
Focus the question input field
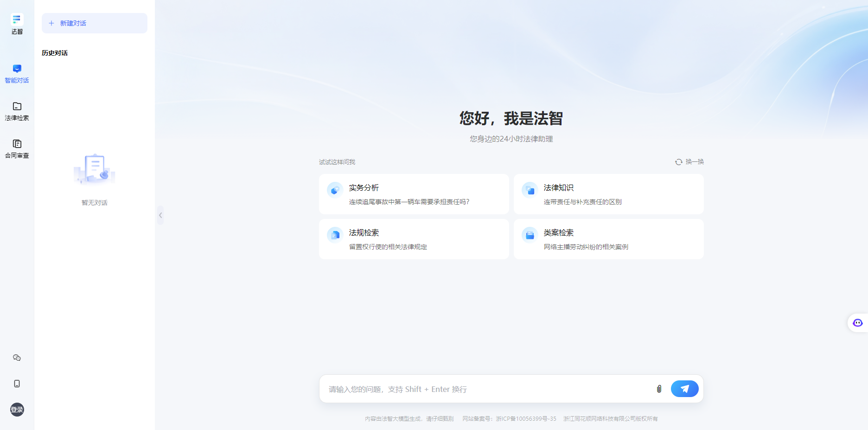[487, 389]
